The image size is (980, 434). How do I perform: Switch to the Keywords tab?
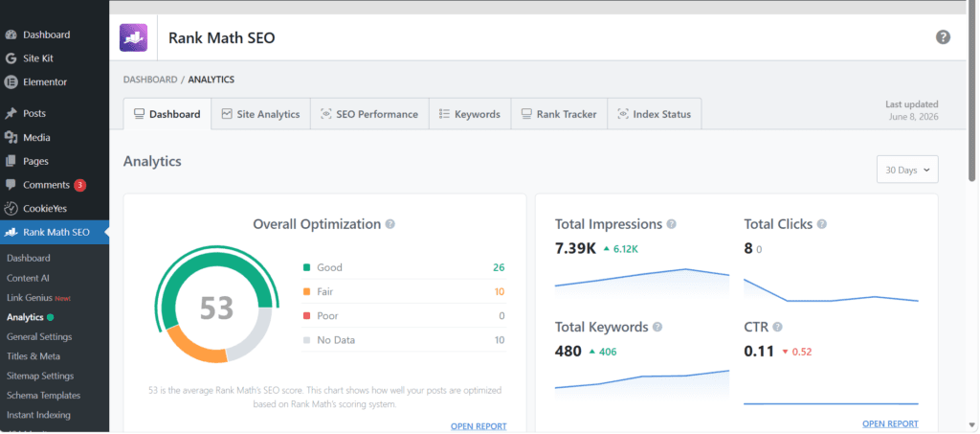(470, 114)
